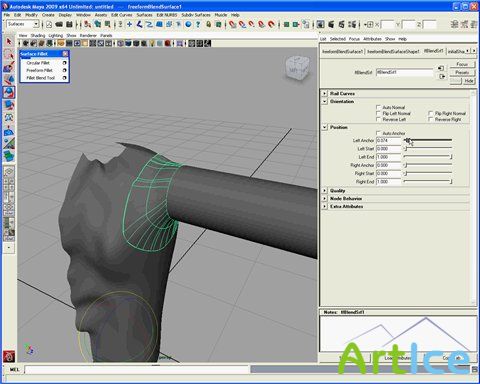The width and height of the screenshot is (480, 384).
Task: Collapse the Position section
Action: tap(325, 127)
